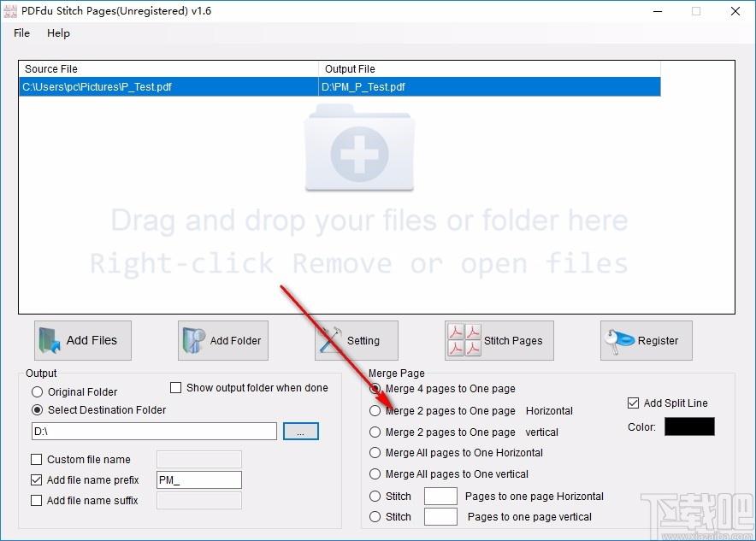Screen dimensions: 756x541
Task: Click the black split line color swatch
Action: point(689,426)
